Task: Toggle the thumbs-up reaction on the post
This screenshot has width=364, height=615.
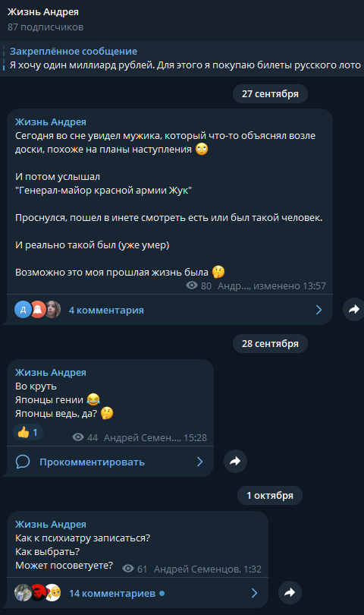Action: [x=28, y=432]
